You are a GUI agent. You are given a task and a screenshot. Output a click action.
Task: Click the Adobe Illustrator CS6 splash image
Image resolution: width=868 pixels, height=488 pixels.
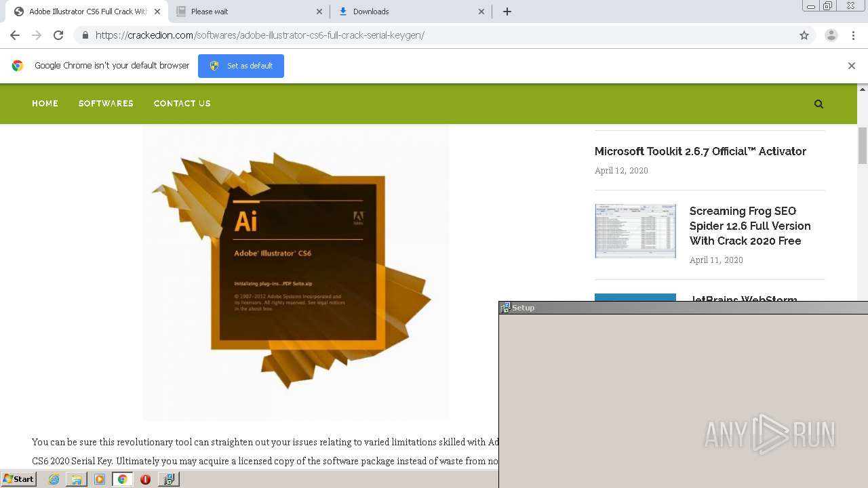(x=296, y=272)
